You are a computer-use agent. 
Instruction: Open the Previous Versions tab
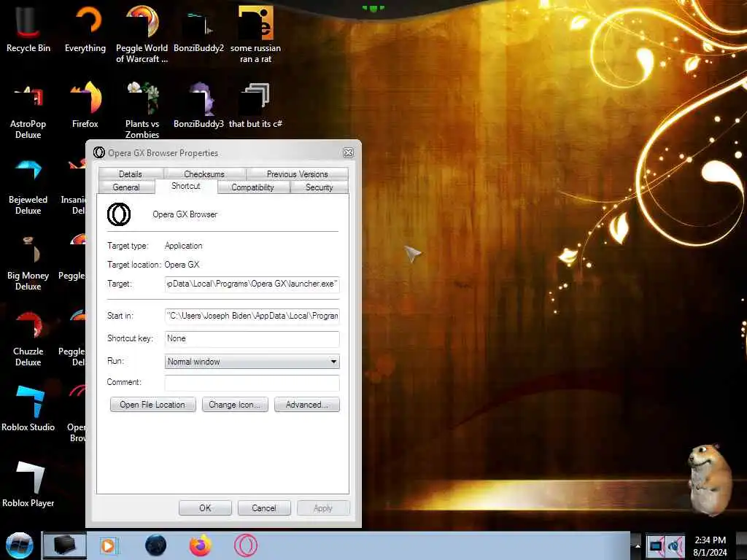[298, 174]
